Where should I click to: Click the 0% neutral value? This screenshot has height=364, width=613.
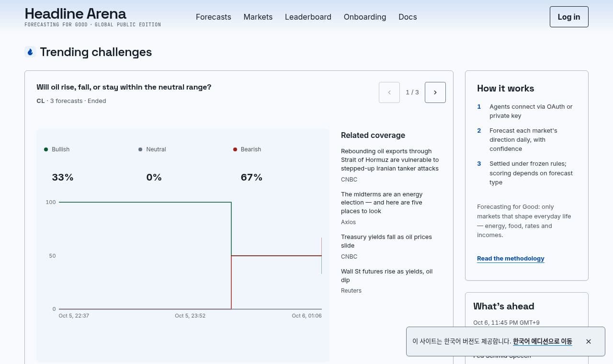(154, 177)
